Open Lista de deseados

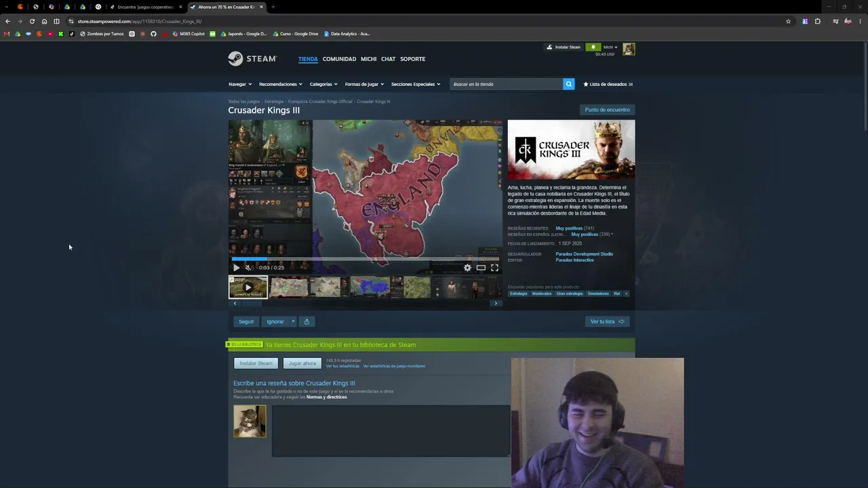click(608, 84)
